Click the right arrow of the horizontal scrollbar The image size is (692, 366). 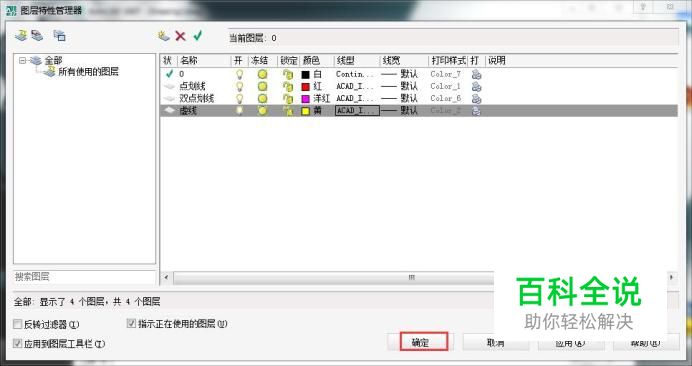pos(672,277)
